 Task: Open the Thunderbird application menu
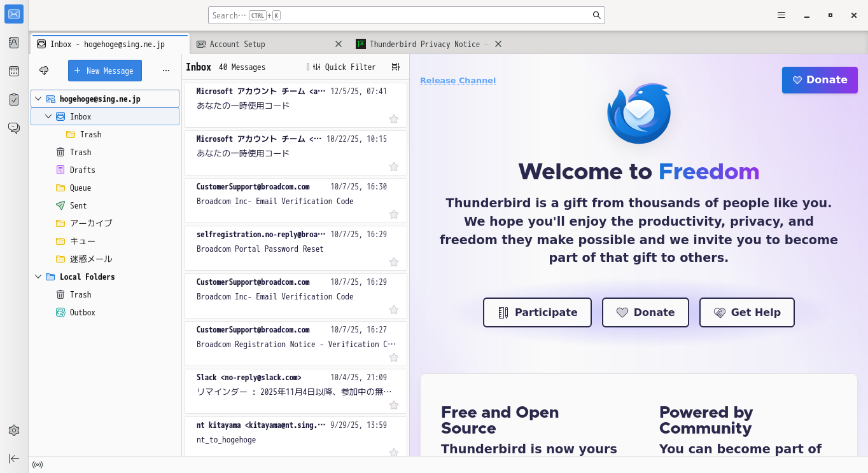(x=781, y=15)
